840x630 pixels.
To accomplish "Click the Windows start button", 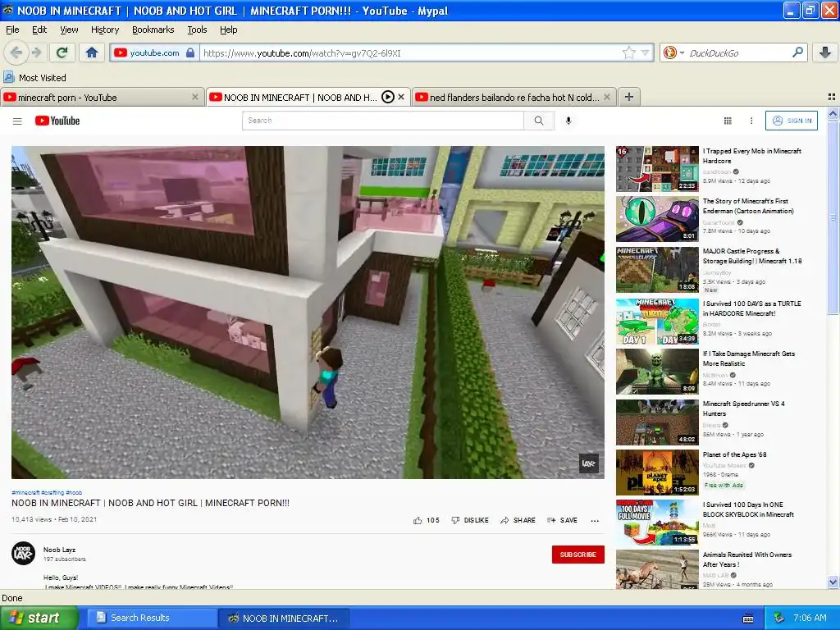I will pos(39,619).
